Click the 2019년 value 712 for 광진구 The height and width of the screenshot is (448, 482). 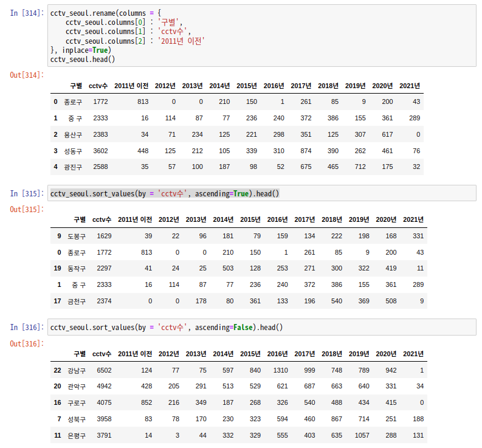(x=360, y=167)
